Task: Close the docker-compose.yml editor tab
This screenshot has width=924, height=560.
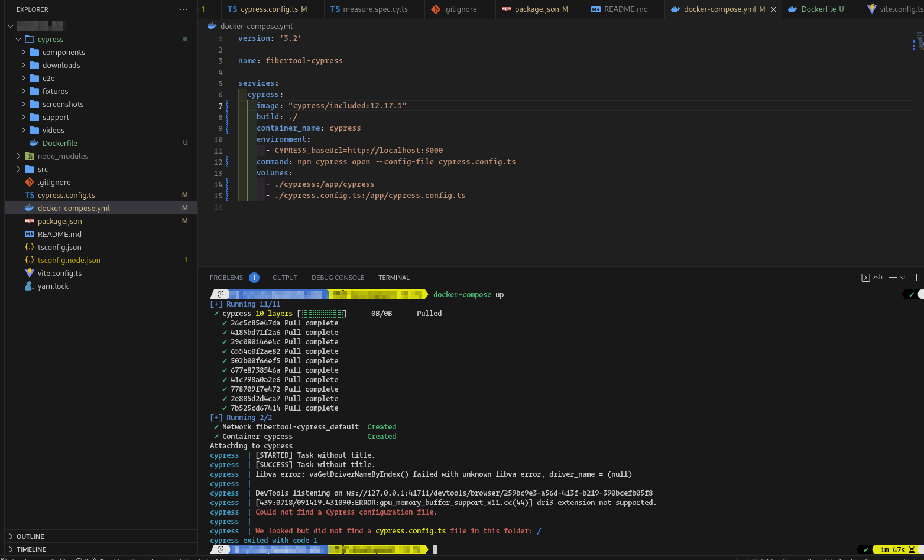Action: (772, 9)
